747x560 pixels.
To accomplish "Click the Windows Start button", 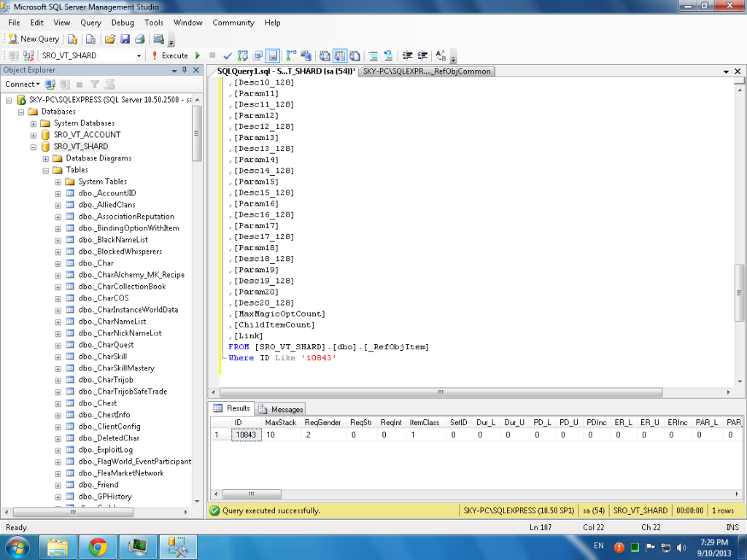I will [x=17, y=547].
